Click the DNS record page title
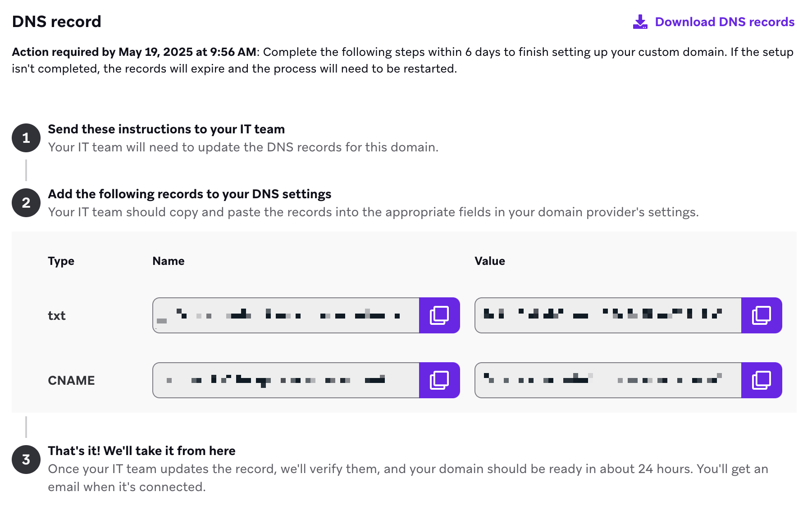 [x=56, y=21]
